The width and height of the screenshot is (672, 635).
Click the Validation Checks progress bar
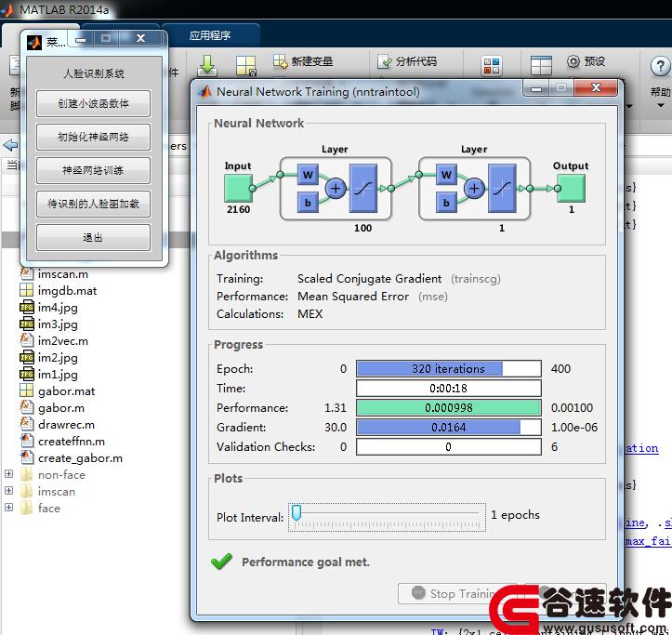click(449, 447)
